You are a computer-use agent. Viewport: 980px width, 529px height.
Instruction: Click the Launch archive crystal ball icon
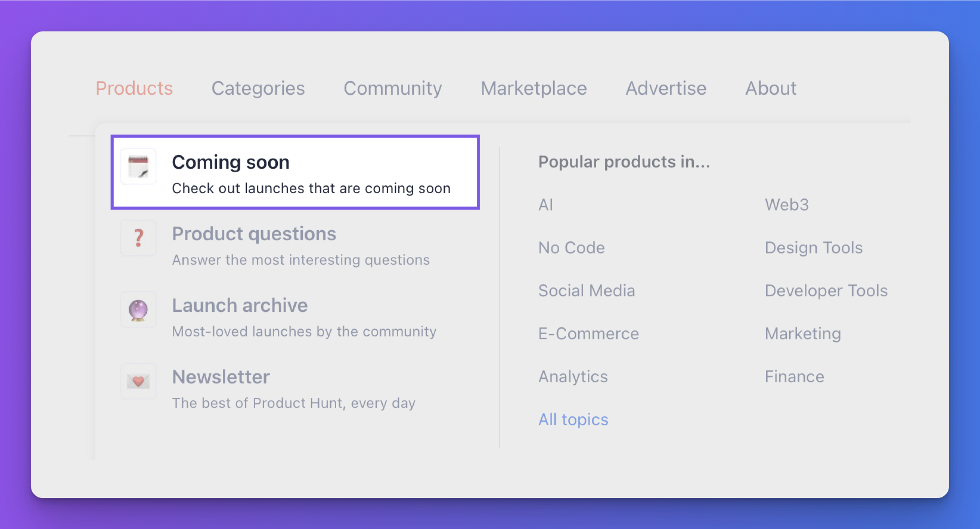pyautogui.click(x=138, y=309)
